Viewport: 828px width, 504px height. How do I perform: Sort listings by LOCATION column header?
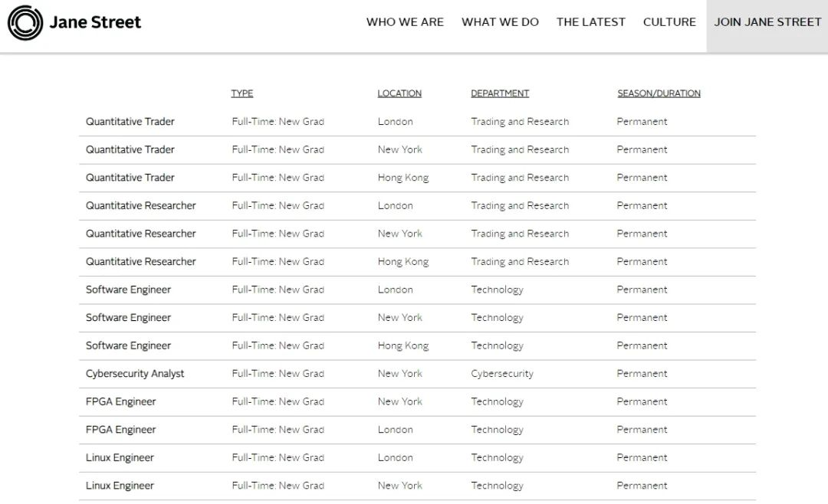[399, 93]
